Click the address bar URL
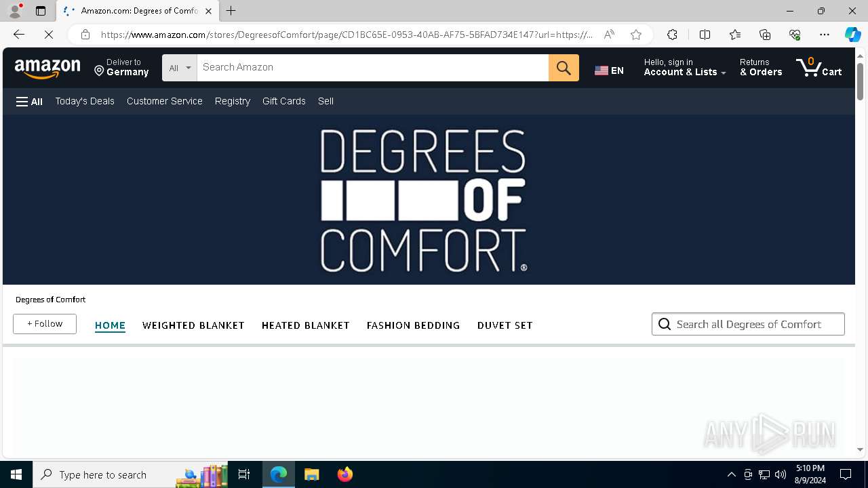This screenshot has height=488, width=868. tap(346, 35)
